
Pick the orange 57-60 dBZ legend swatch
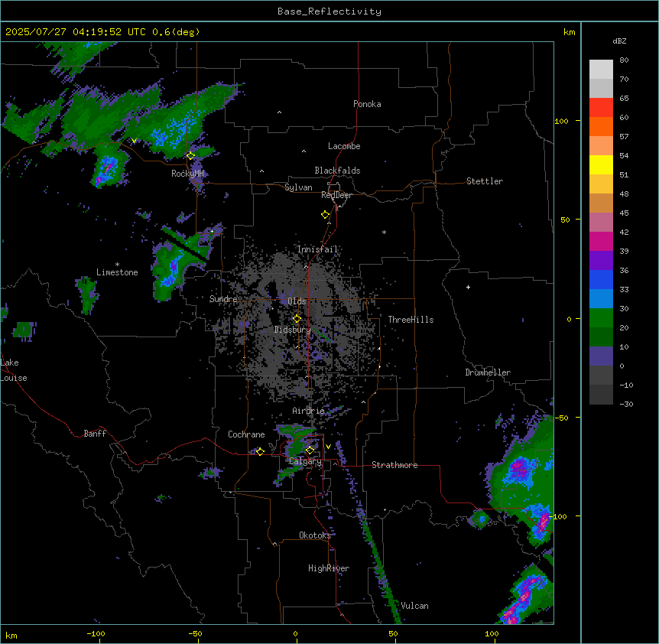(x=601, y=126)
